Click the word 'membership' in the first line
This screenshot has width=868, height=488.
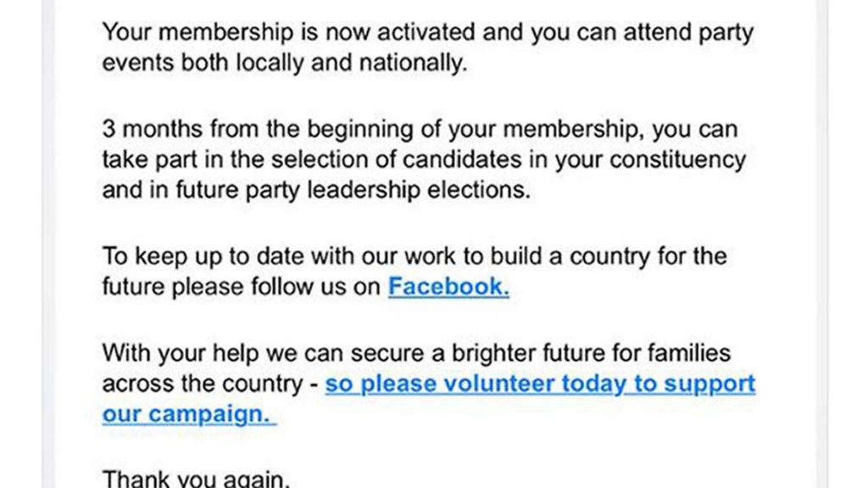click(225, 32)
